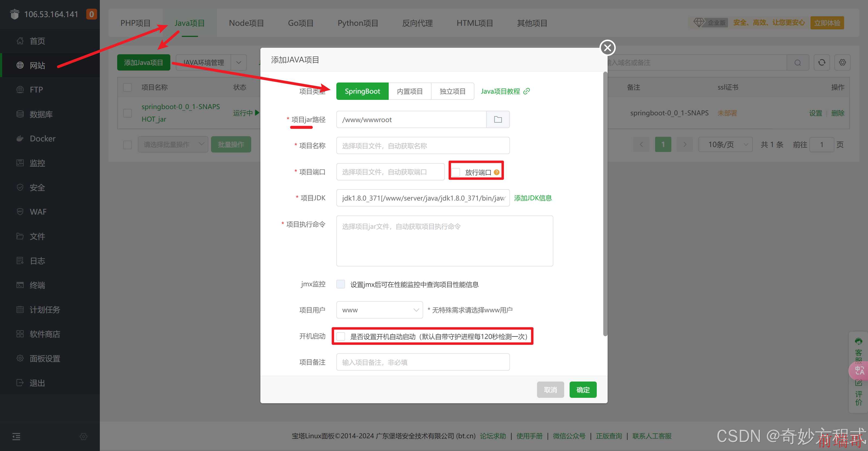
Task: Click the 软件商店 grid icon
Action: [20, 334]
